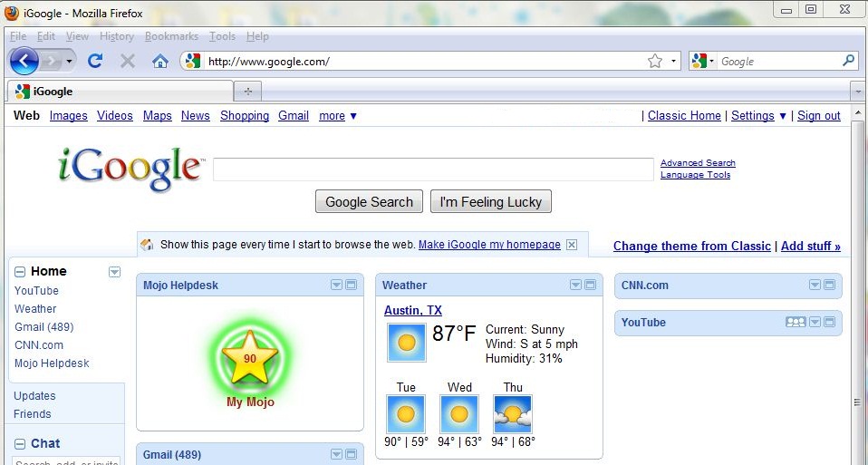868x465 pixels.
Task: Bookmark this page with the star icon
Action: click(655, 61)
